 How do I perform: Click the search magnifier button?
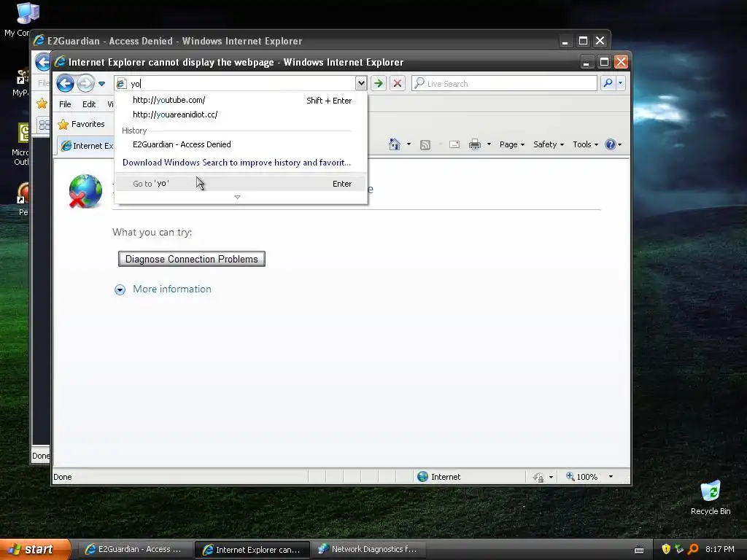click(608, 83)
